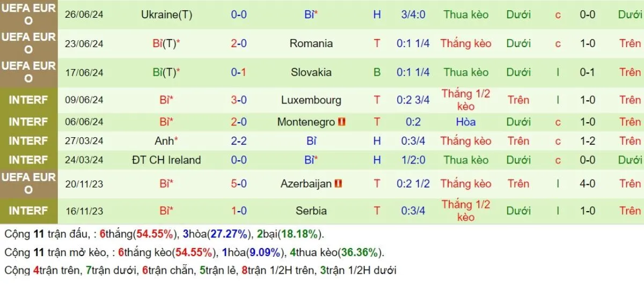Click the 0:2 3/4 handicap for Luxembourg match
Viewport: 644px width, 284px height.
point(413,100)
